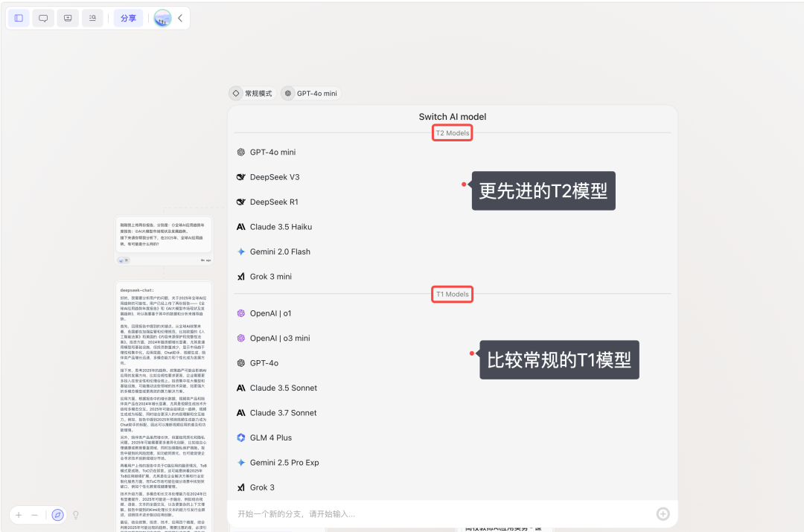Select the compass icon in bottom zoom controls
The width and height of the screenshot is (804, 532).
57,515
